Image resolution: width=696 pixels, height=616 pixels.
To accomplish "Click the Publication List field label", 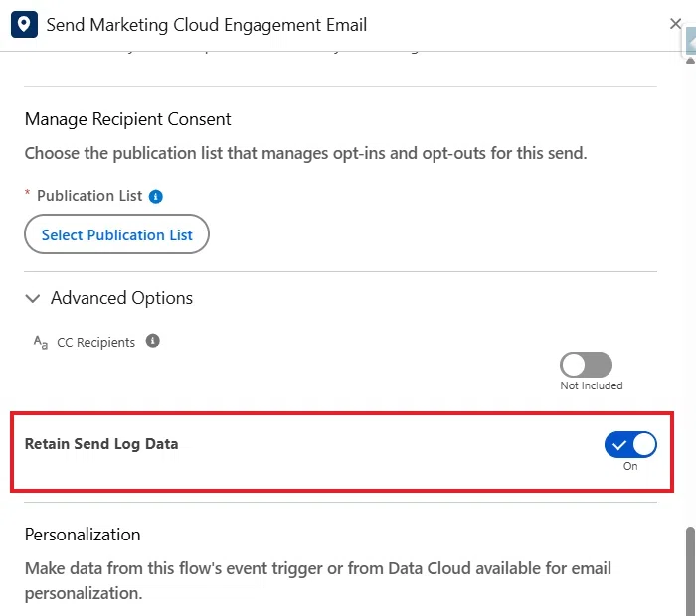I will [89, 196].
